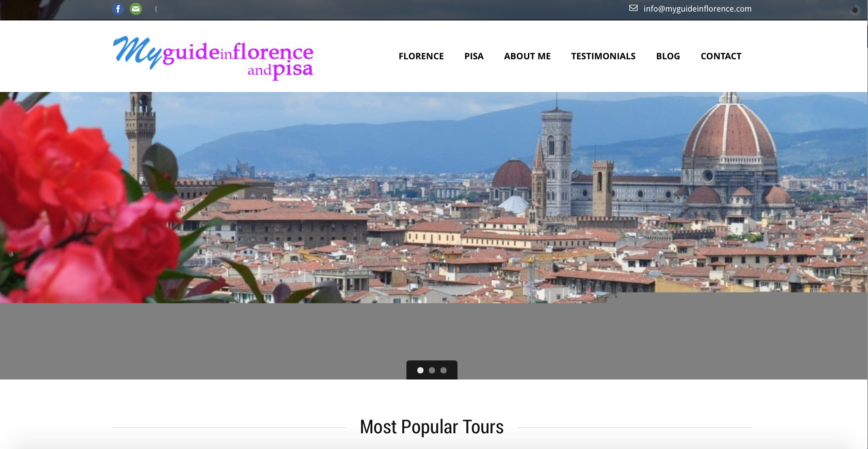Click the circular loading indicator in top bar
This screenshot has height=449, width=868.
pyautogui.click(x=855, y=10)
